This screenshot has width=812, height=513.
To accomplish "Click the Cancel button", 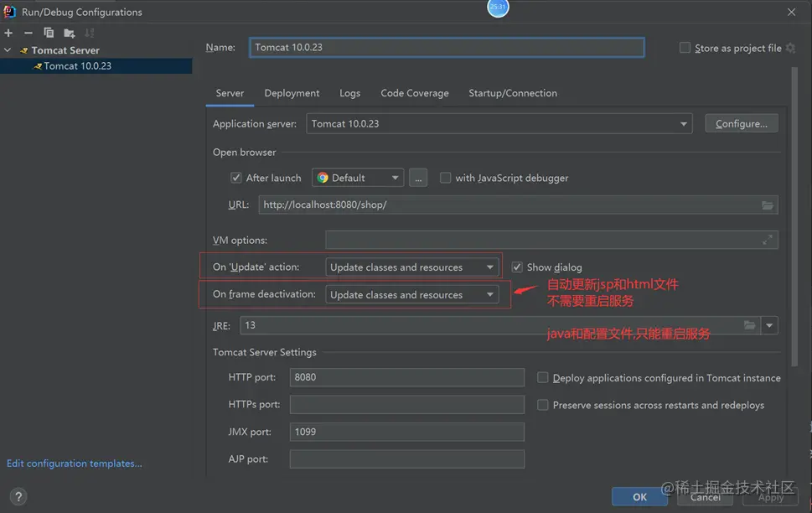I will tap(706, 497).
